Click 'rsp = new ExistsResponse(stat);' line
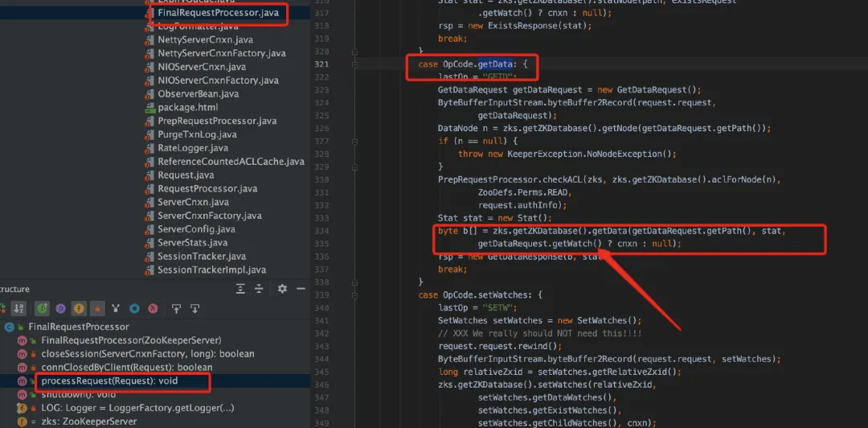 pyautogui.click(x=515, y=26)
